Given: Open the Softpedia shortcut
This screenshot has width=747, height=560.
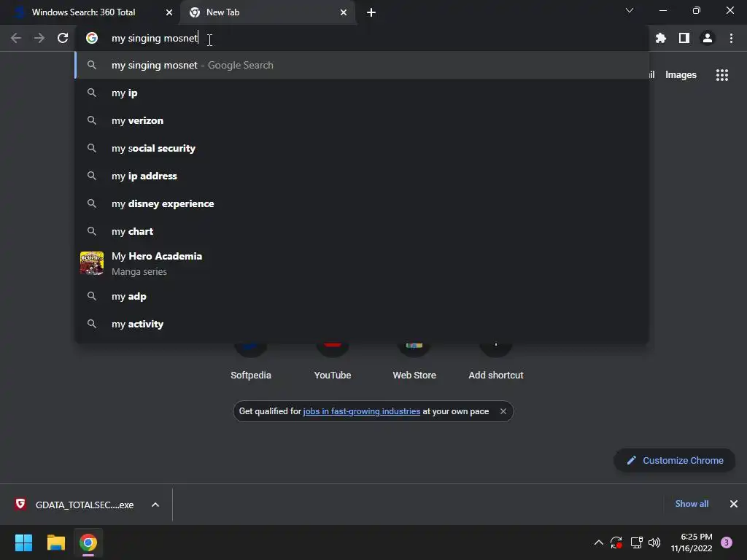Looking at the screenshot, I should (251, 362).
